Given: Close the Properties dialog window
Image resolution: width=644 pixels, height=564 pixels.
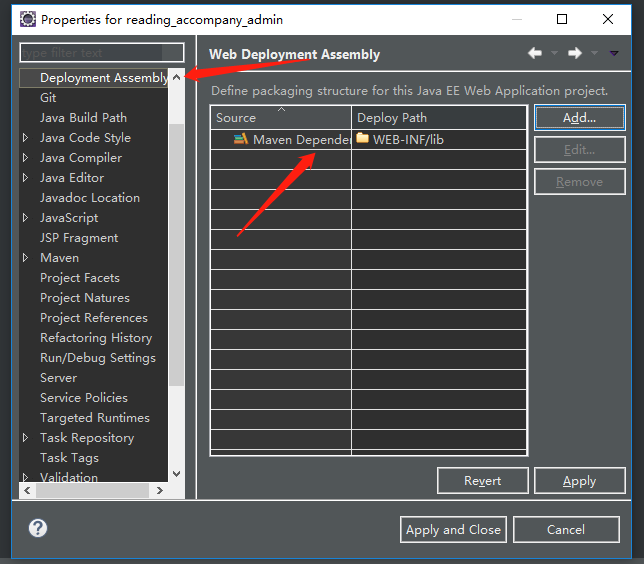Looking at the screenshot, I should pyautogui.click(x=608, y=19).
